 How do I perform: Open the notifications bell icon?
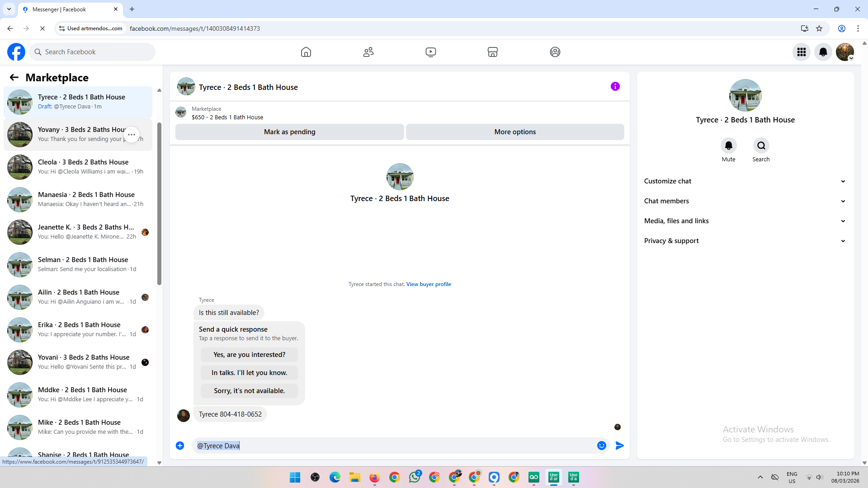click(x=823, y=52)
